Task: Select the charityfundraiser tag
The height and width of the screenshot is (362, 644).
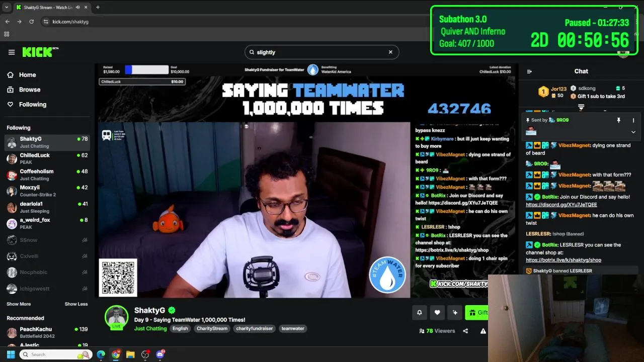Action: click(x=254, y=328)
